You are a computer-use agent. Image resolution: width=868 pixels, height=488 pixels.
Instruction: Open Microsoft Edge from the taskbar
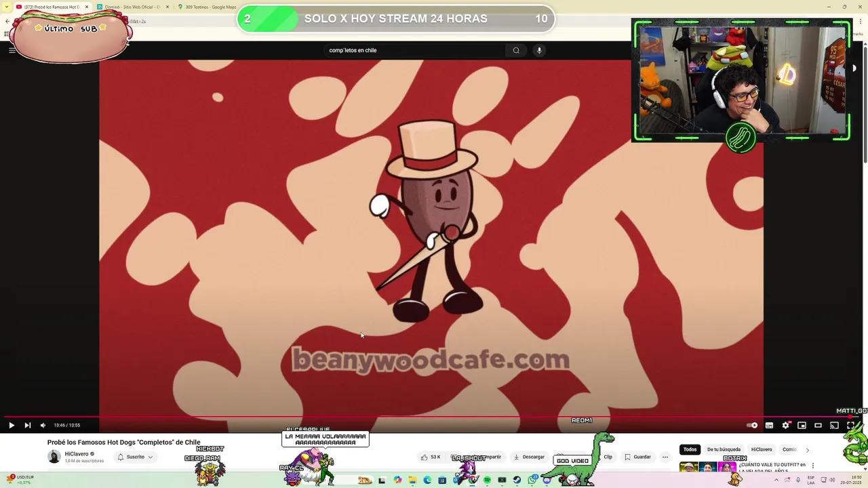427,480
